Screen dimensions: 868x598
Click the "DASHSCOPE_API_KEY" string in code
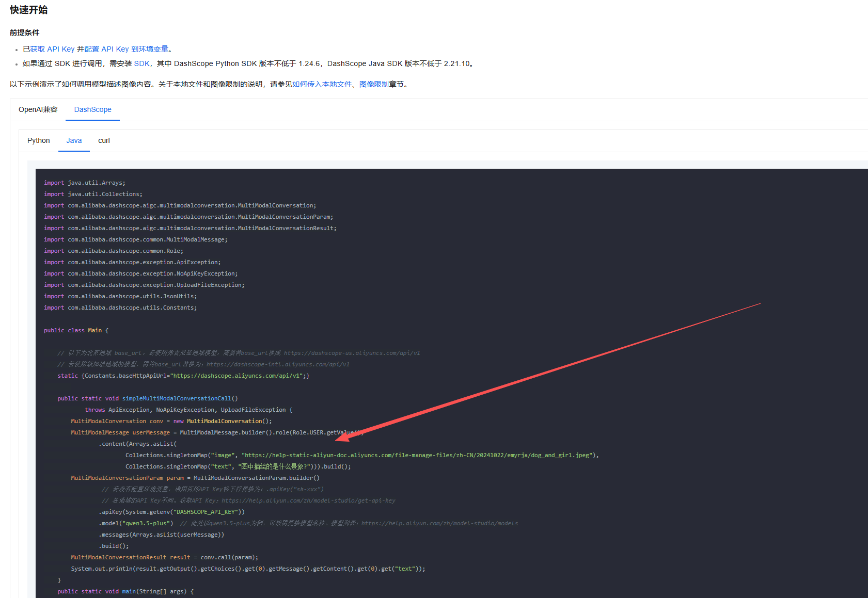(x=207, y=512)
